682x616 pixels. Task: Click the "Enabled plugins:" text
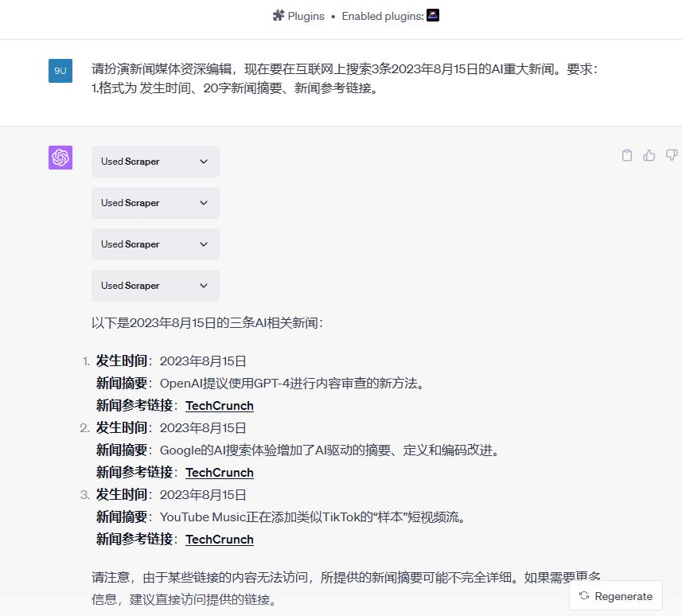click(383, 16)
